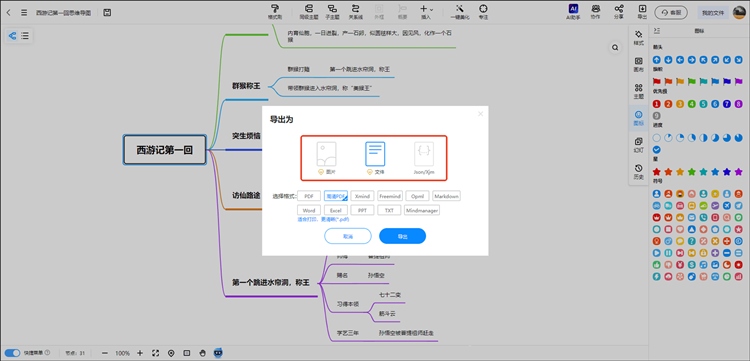Insert the purple star icon
The width and height of the screenshot is (750, 361).
coord(739,172)
